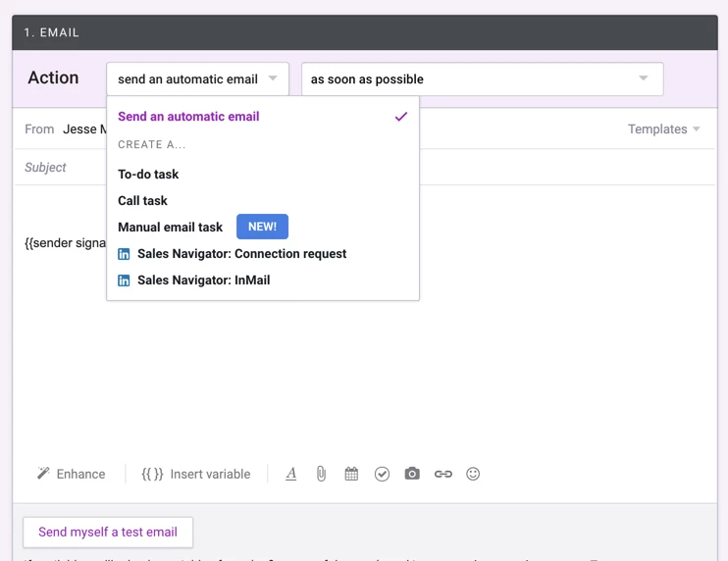Choose the Call task option

(263, 200)
